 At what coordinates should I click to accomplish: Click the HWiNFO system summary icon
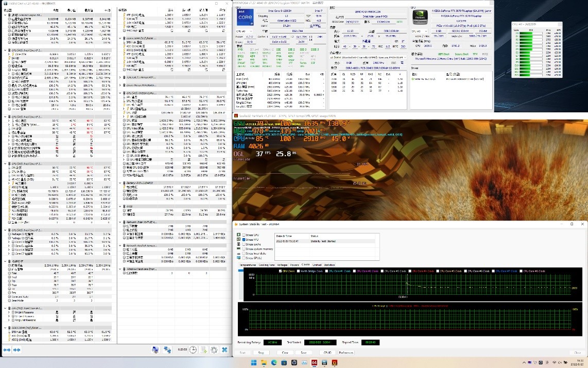[155, 350]
